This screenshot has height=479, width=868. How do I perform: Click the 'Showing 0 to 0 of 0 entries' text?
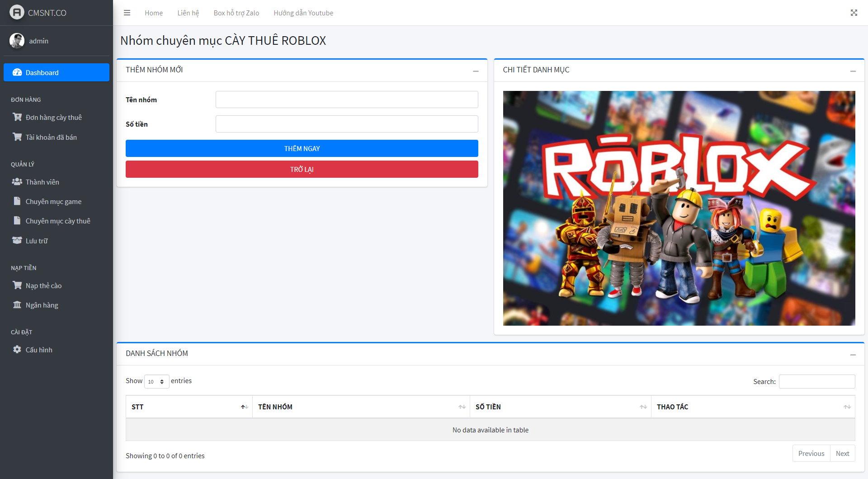coord(165,455)
